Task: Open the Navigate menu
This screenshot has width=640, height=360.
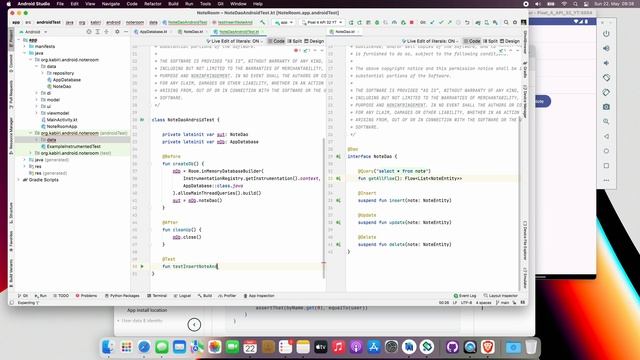Action: tap(111, 4)
